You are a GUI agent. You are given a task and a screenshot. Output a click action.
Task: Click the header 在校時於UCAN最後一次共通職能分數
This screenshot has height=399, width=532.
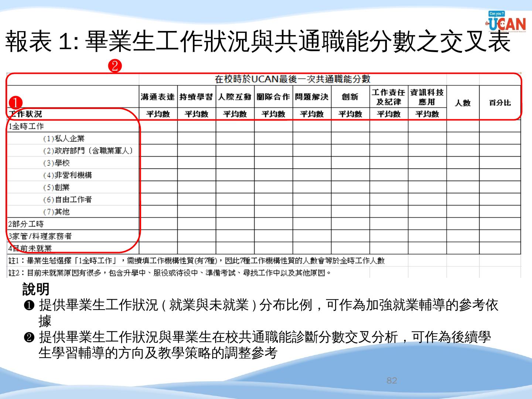[x=293, y=79]
